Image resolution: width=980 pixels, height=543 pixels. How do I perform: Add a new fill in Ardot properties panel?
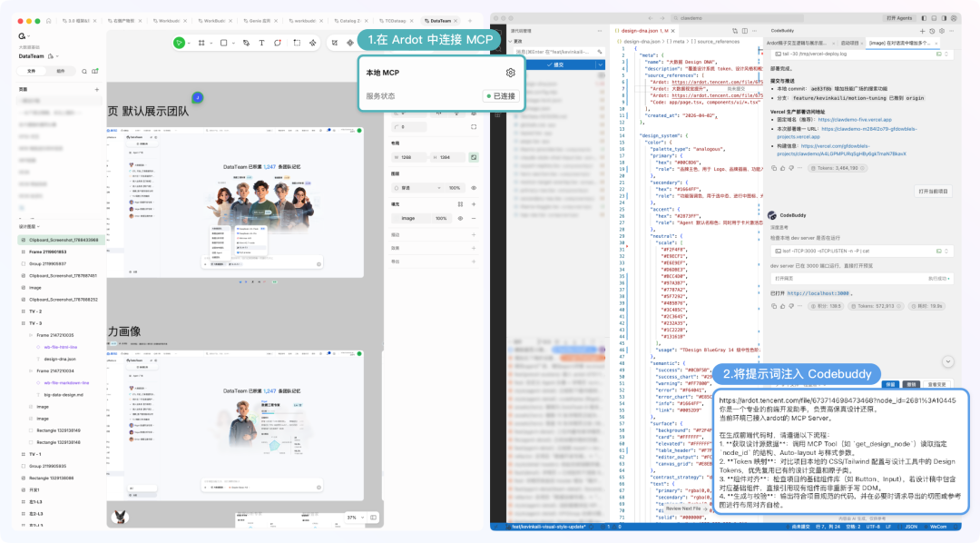point(474,204)
